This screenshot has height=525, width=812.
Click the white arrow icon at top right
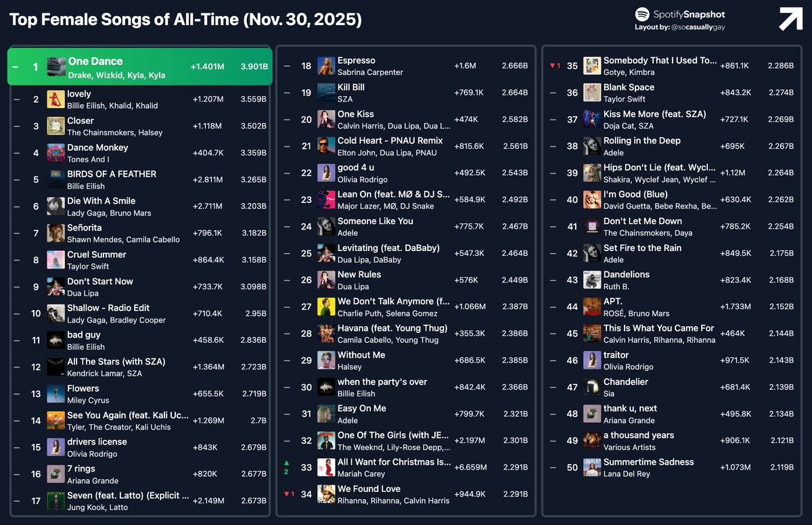(x=790, y=18)
